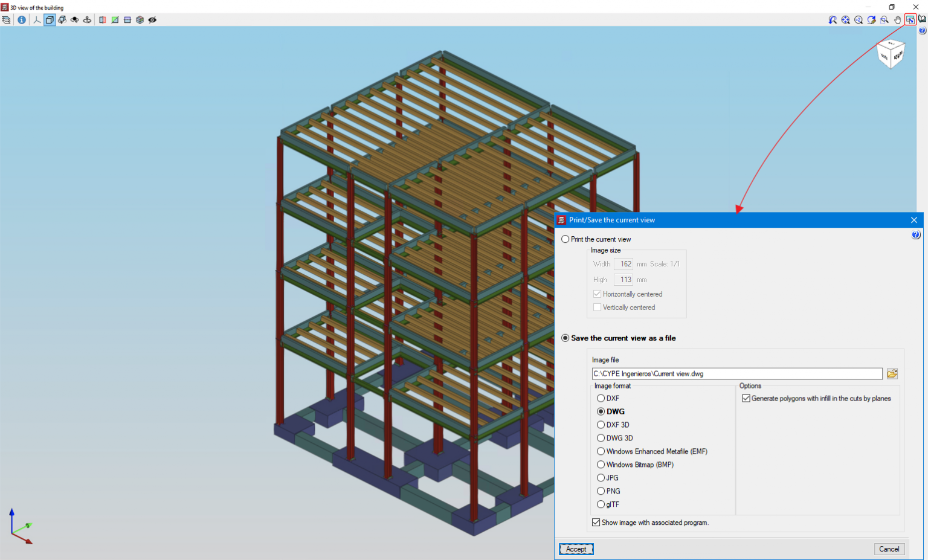Select the information tool with blue 'i' icon
Viewport: 928px width, 560px height.
22,19
